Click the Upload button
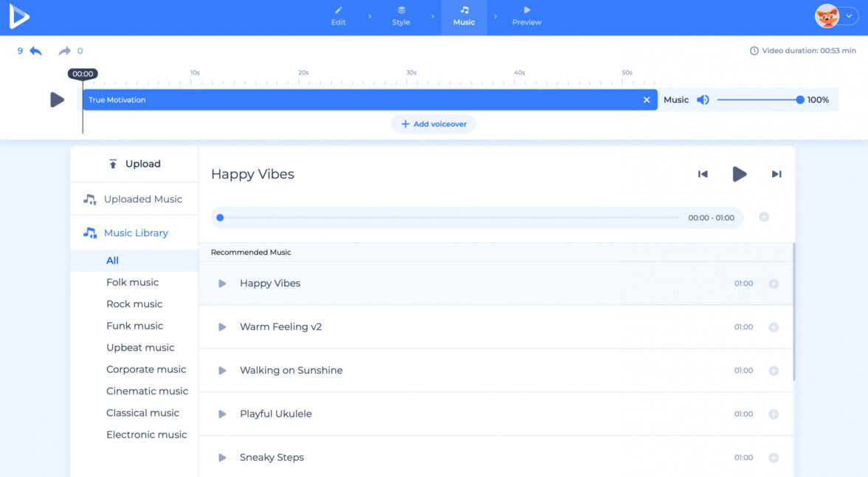The image size is (868, 477). point(134,164)
